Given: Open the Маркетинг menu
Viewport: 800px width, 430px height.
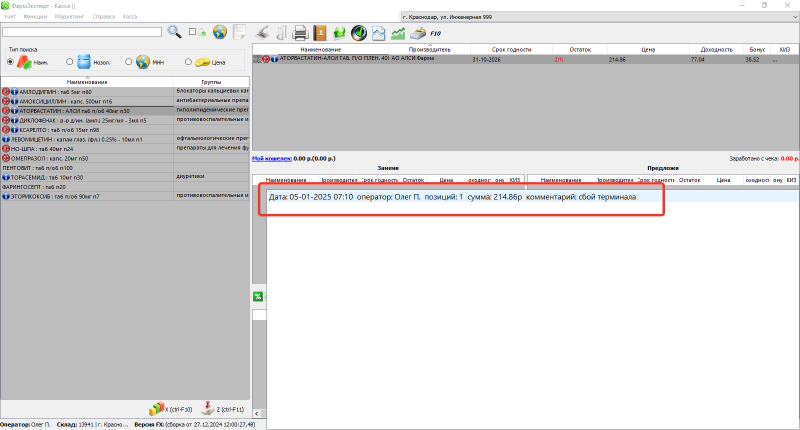Looking at the screenshot, I should coord(69,16).
